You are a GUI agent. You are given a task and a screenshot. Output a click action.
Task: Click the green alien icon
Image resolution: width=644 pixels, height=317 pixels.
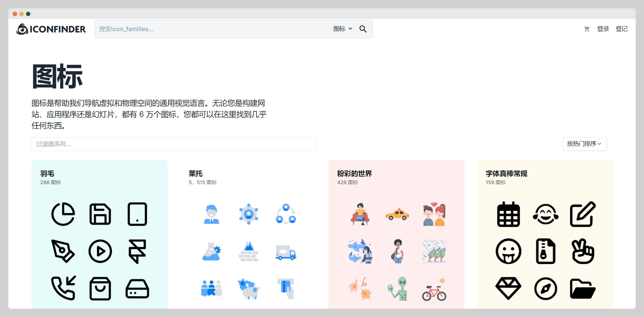398,289
